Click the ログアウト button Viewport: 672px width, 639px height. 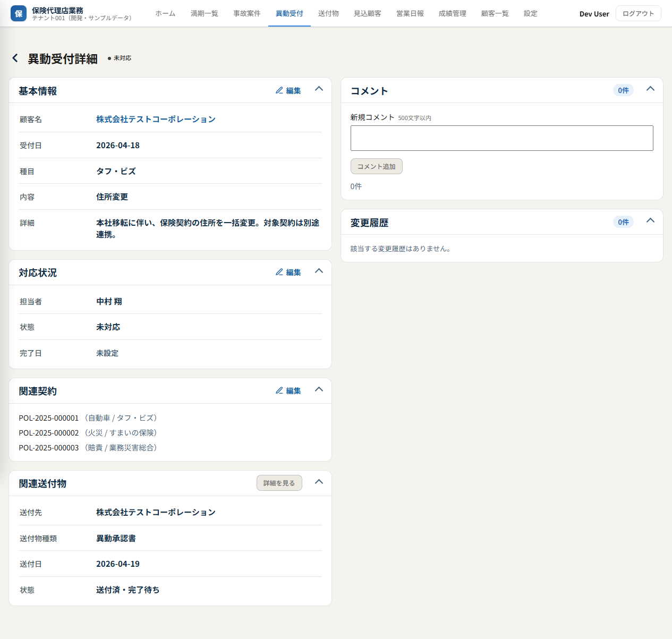(x=639, y=13)
